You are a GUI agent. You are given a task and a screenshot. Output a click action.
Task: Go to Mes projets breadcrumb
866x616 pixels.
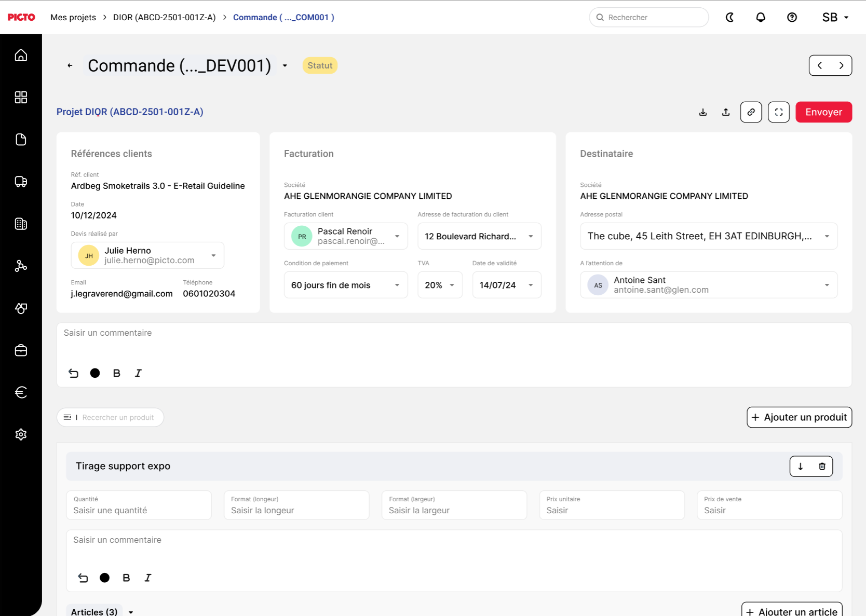73,17
